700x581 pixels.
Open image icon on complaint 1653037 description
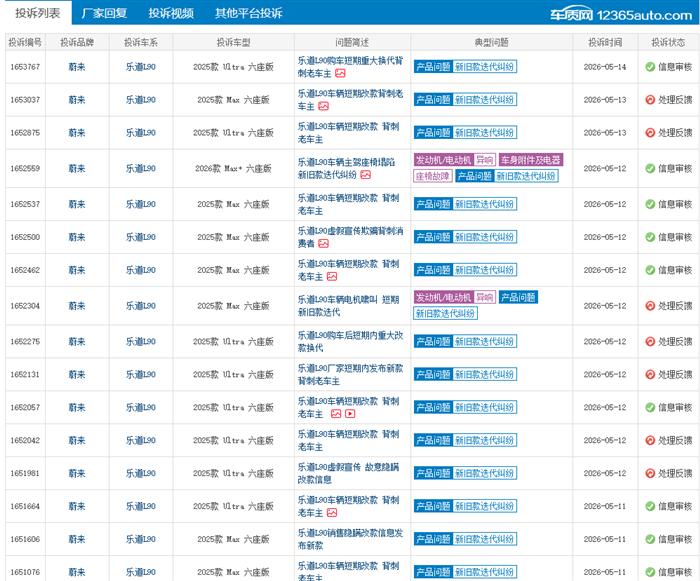[324, 106]
